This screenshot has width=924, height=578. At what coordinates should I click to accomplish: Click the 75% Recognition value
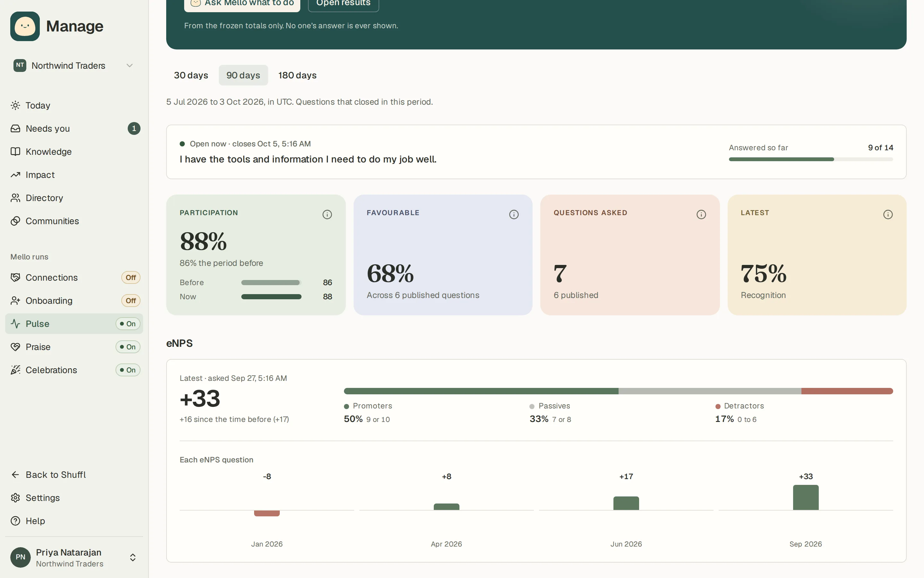tap(764, 273)
